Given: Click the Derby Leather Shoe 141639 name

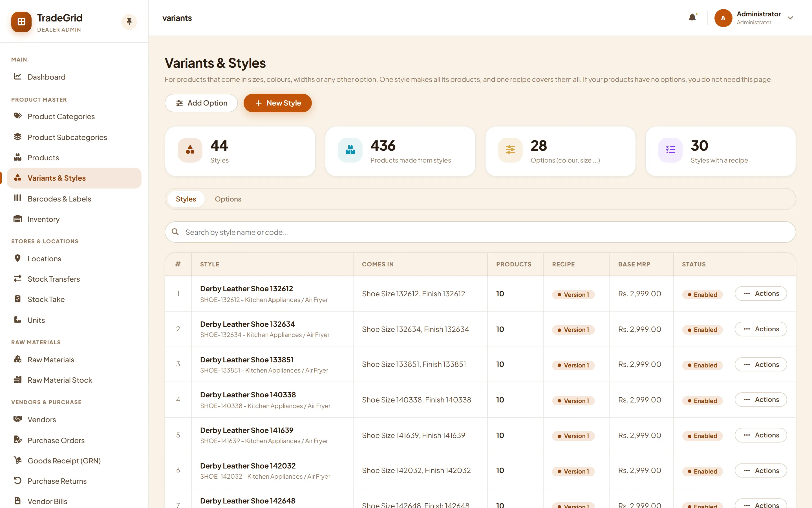Looking at the screenshot, I should [247, 430].
